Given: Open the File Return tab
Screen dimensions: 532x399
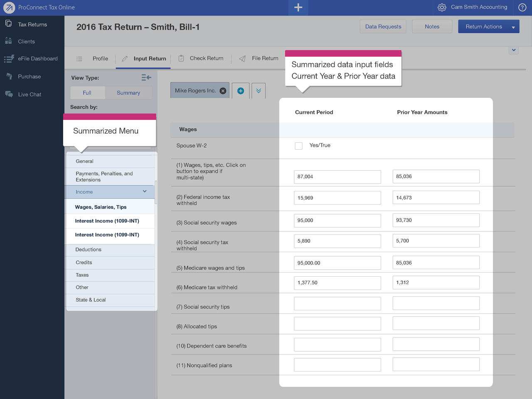Looking at the screenshot, I should (x=265, y=58).
